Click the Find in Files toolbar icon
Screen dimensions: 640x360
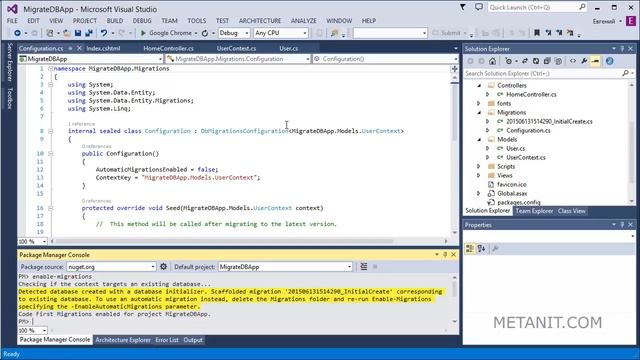click(x=335, y=33)
